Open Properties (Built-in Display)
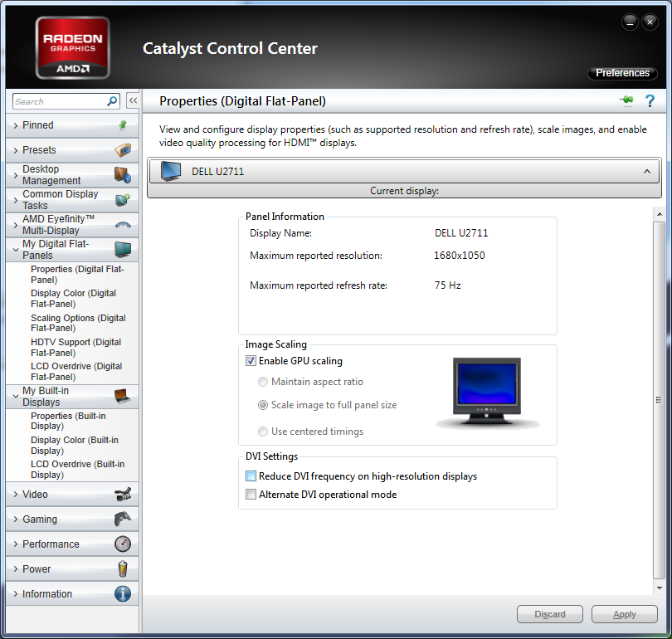 pos(68,421)
